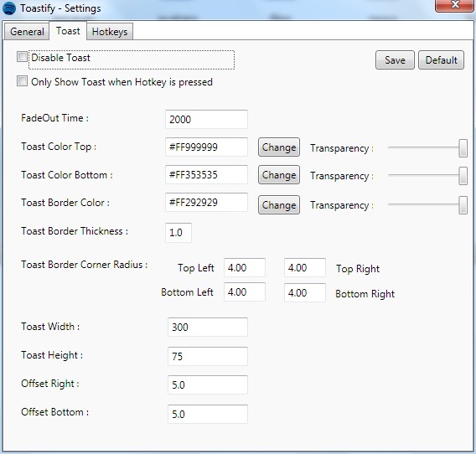Restore settings with the Default button
The image size is (476, 454).
[441, 60]
